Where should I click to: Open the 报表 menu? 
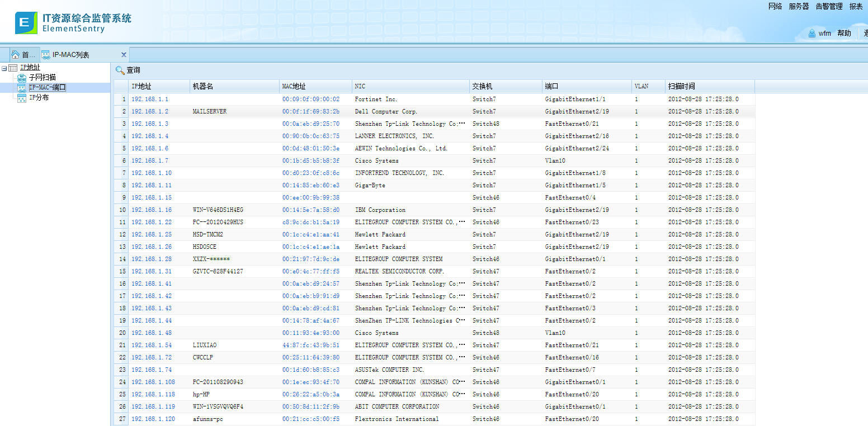tap(856, 7)
